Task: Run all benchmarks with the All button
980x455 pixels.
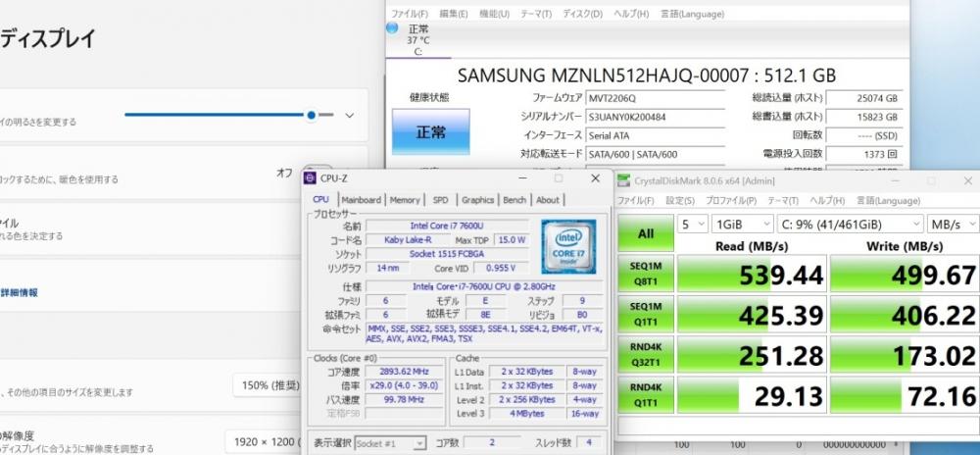Action: coord(646,233)
